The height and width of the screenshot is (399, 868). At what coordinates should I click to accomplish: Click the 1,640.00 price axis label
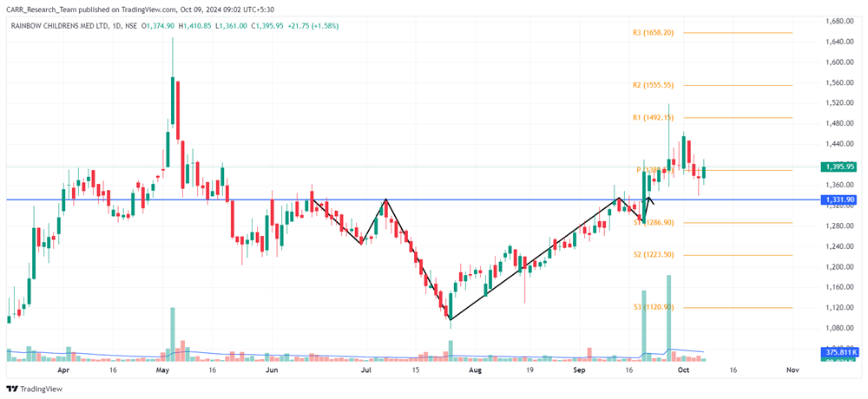coord(841,42)
